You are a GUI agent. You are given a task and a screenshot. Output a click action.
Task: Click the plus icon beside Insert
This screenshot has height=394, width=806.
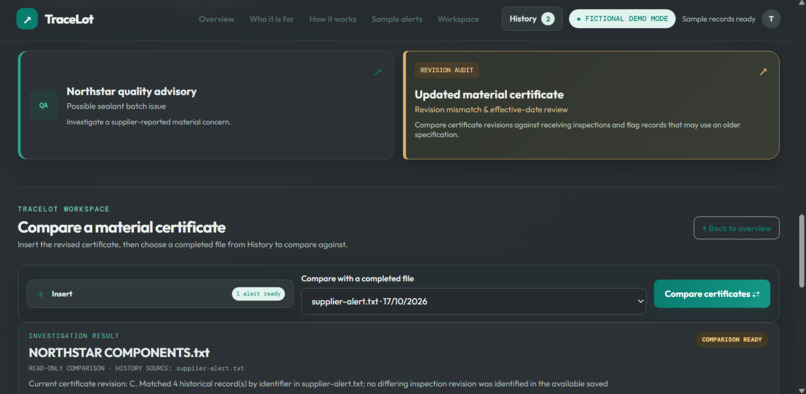[x=41, y=294]
